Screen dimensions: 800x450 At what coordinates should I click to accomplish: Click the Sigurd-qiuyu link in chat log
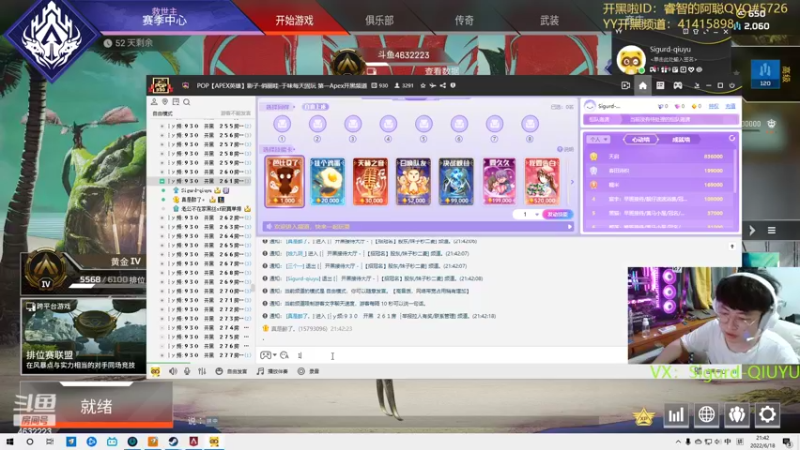303,279
